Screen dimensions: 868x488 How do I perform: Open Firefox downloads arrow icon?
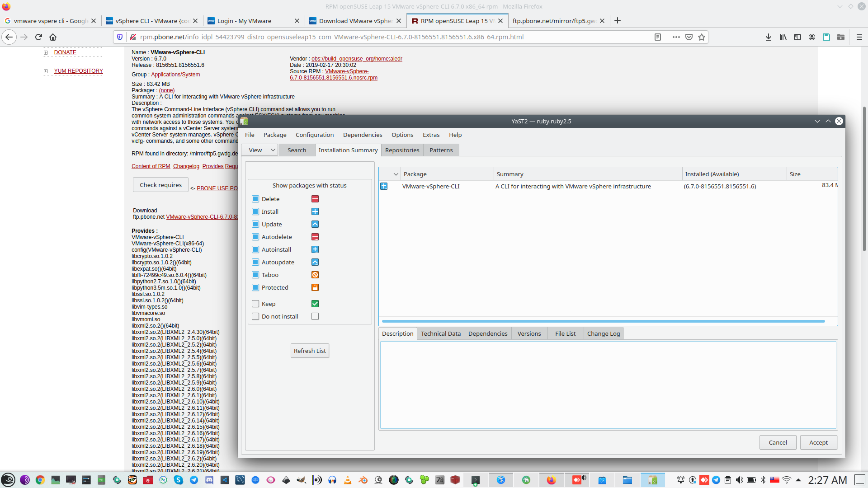[768, 37]
